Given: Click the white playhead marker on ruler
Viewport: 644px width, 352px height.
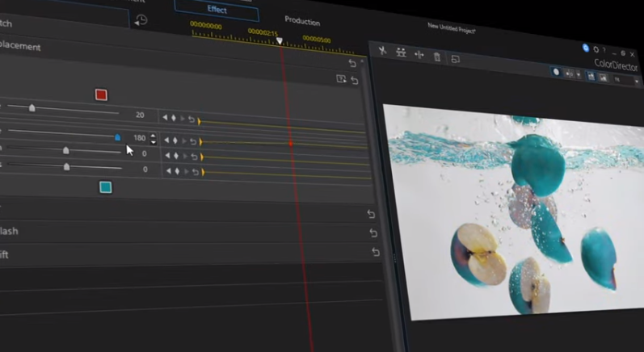Looking at the screenshot, I should point(280,41).
